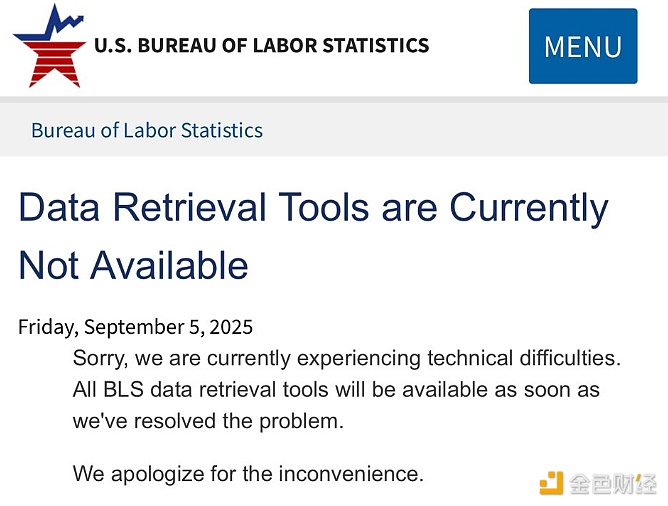This screenshot has width=668, height=506.
Task: Click 'We apologize for the inconvenience' text
Action: click(248, 473)
